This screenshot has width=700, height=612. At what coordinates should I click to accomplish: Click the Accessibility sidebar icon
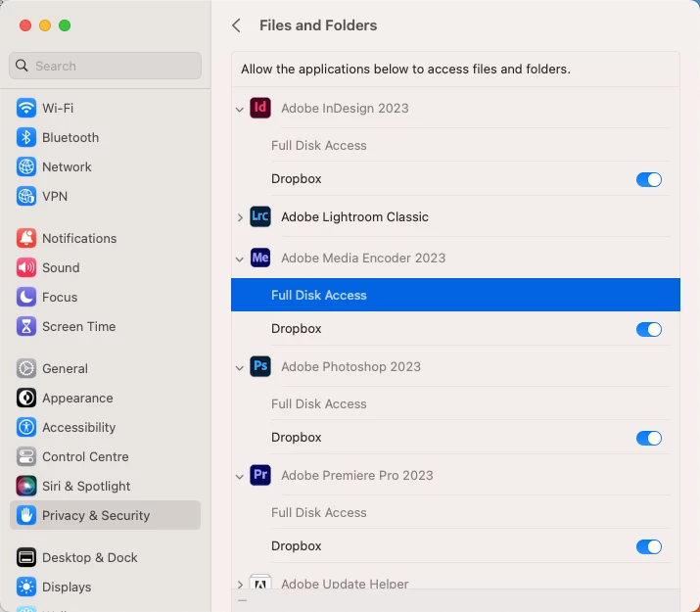(26, 427)
